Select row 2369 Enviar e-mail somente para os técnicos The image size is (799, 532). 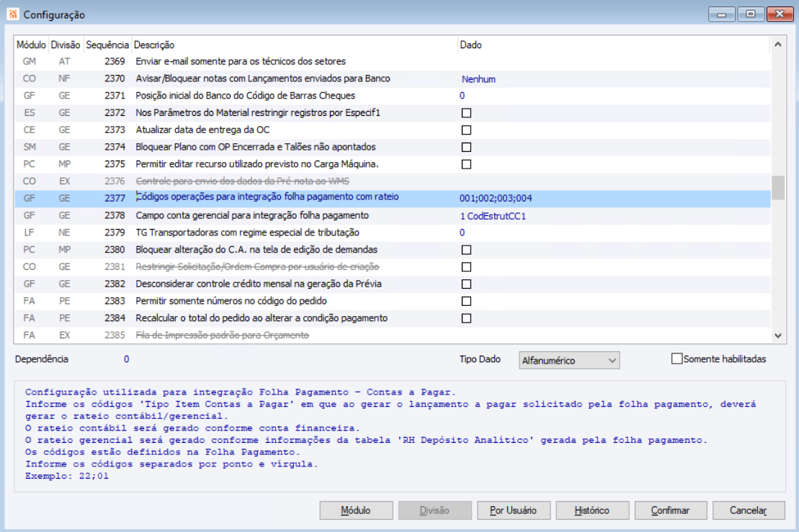(x=393, y=62)
